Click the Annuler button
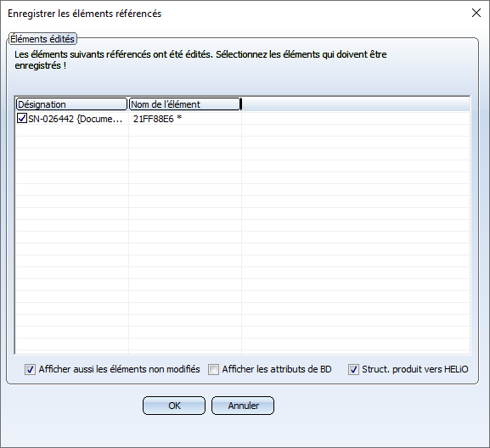 (243, 406)
